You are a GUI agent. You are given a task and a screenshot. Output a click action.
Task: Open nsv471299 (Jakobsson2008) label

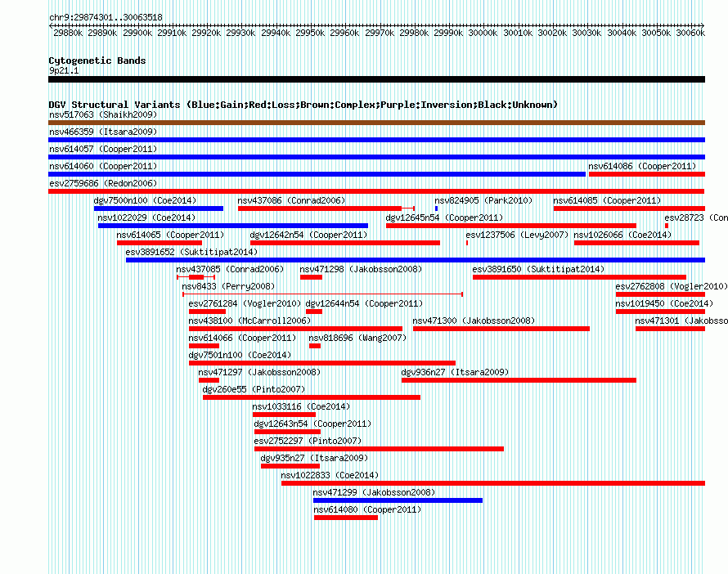pos(374,492)
